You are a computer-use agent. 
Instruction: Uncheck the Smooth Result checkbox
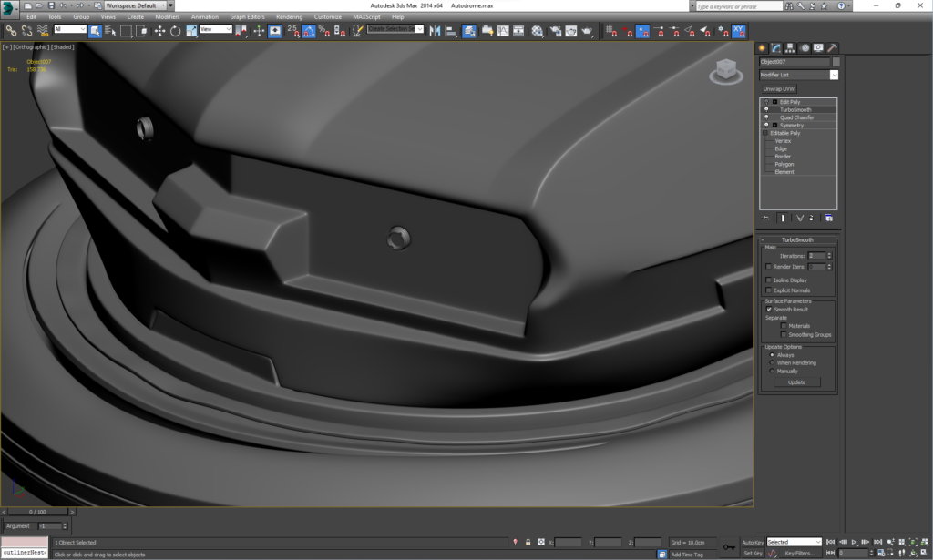[x=768, y=310]
